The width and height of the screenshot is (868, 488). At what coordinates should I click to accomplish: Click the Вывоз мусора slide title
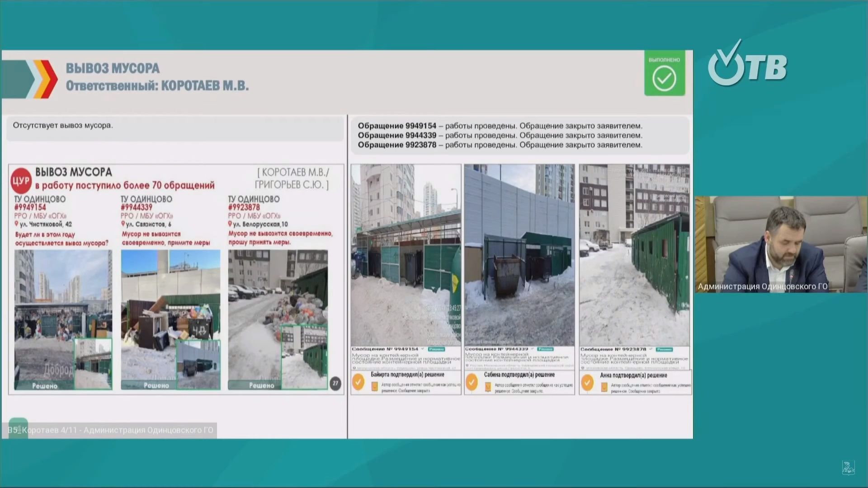click(x=113, y=69)
